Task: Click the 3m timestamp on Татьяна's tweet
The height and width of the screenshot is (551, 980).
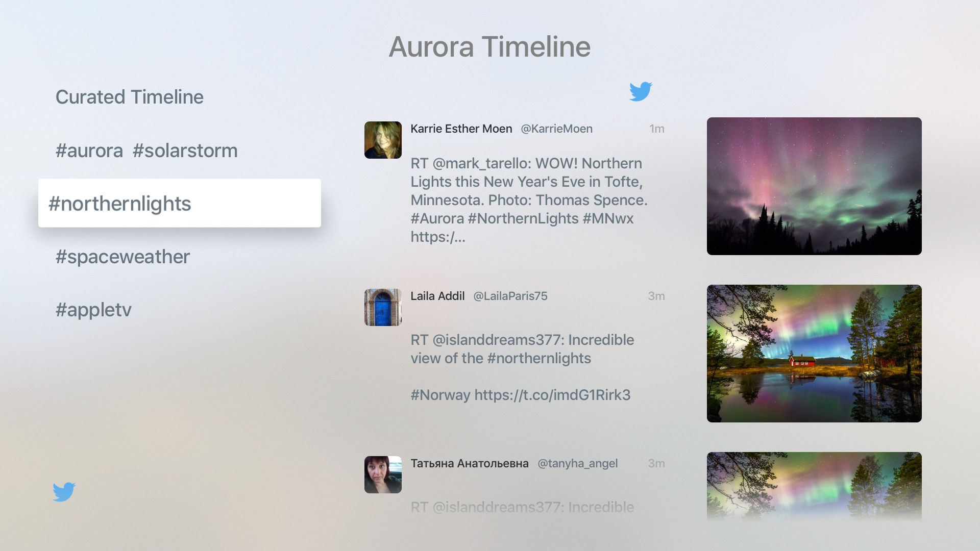Action: point(656,463)
